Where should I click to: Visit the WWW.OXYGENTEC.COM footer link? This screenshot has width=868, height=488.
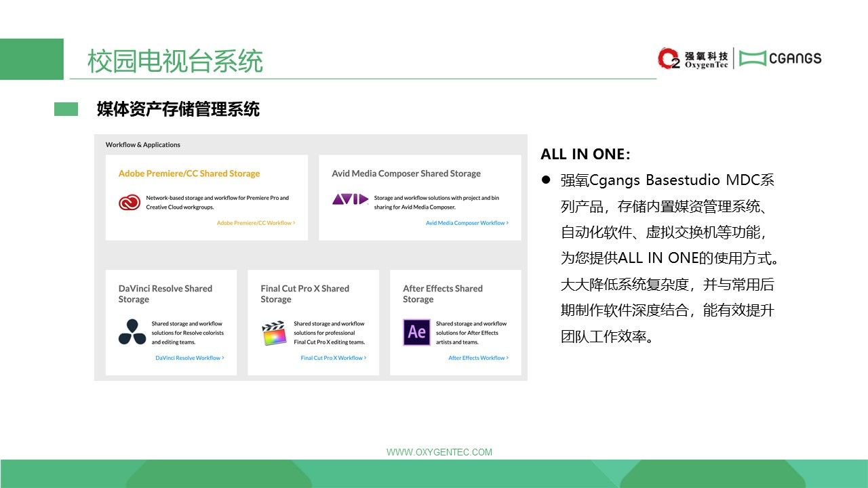click(x=439, y=452)
